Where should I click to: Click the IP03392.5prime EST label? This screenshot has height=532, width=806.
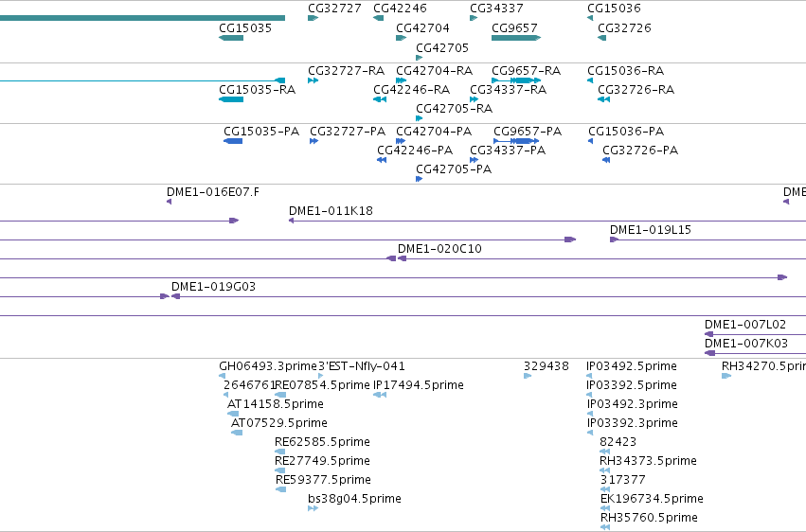(631, 385)
